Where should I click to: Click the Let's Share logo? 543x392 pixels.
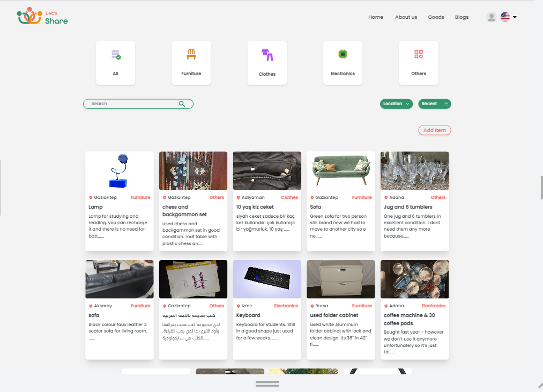tap(42, 17)
